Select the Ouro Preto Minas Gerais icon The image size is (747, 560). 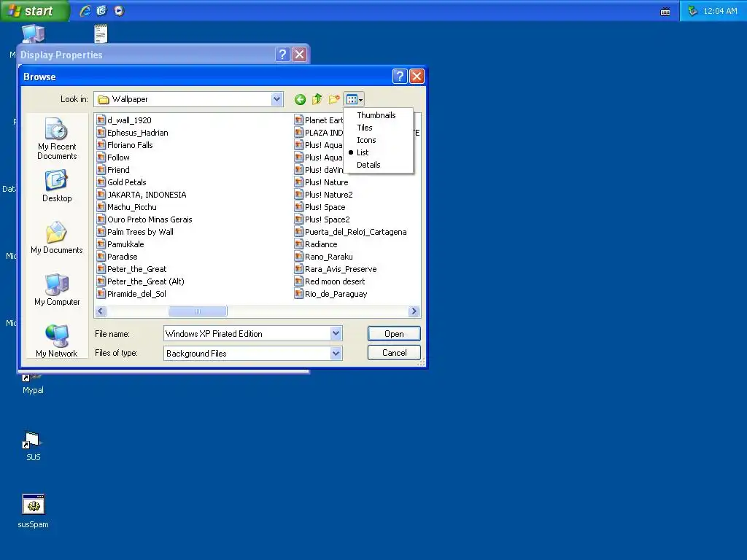pos(101,219)
